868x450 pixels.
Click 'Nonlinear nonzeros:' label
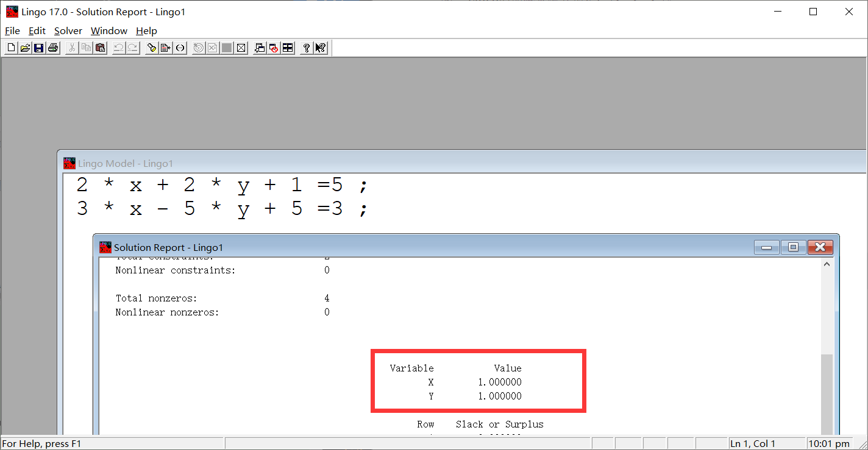[x=167, y=312]
